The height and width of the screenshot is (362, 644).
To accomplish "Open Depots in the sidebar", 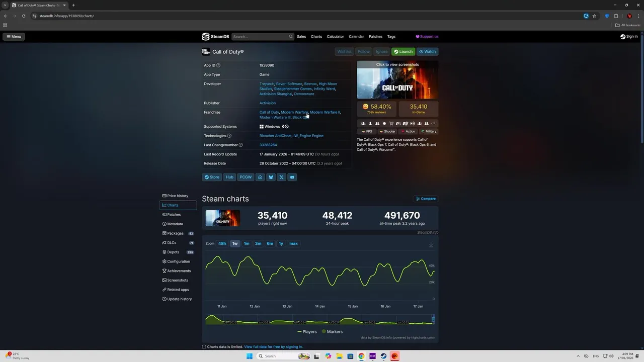I will pyautogui.click(x=178, y=252).
